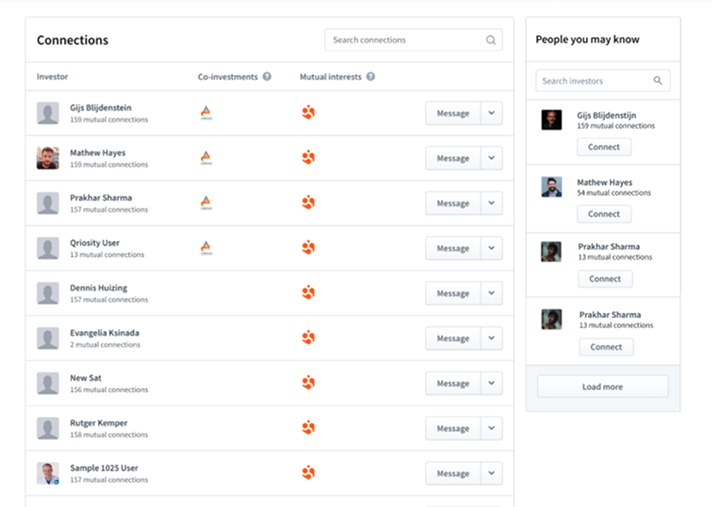Click Rutger Kemper's mutual interest icon

click(308, 428)
